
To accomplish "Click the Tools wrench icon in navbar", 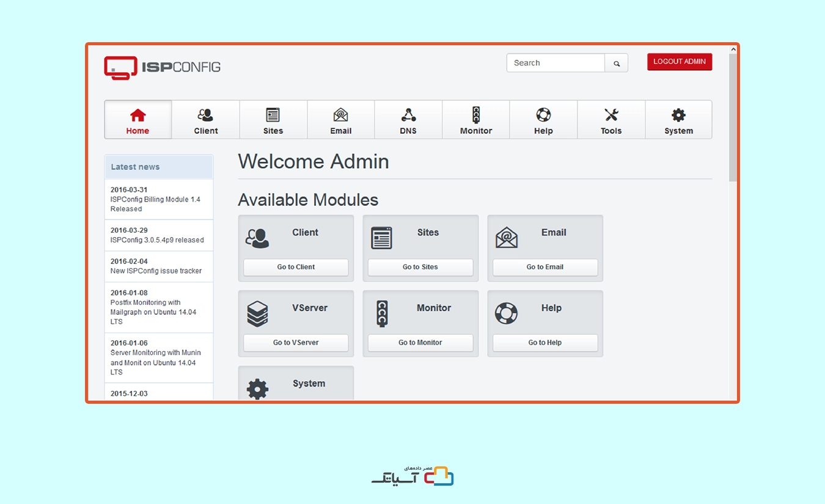I will [x=611, y=115].
